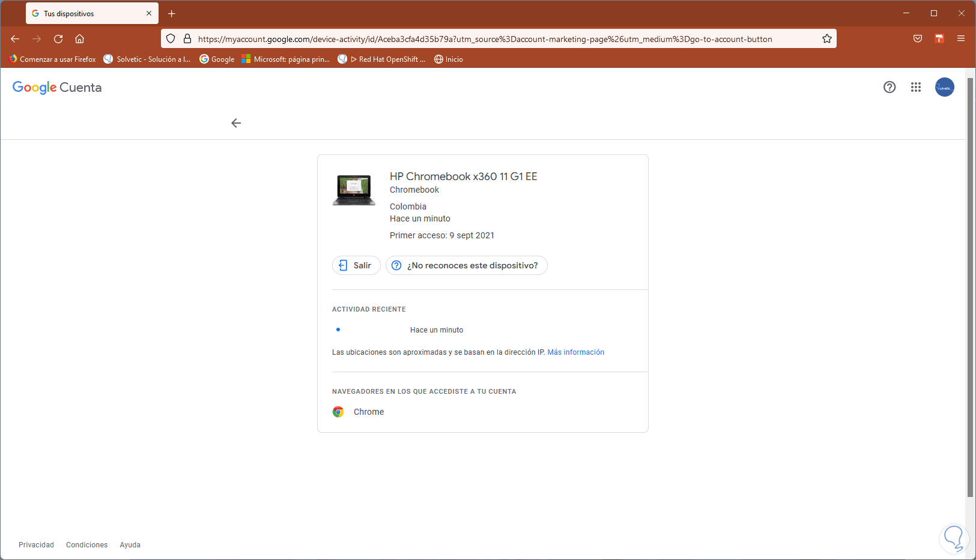Open the Firefox home page icon

click(79, 39)
